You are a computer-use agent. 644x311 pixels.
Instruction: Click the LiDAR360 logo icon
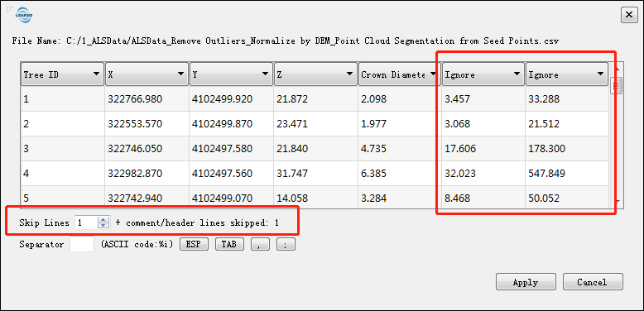click(24, 16)
